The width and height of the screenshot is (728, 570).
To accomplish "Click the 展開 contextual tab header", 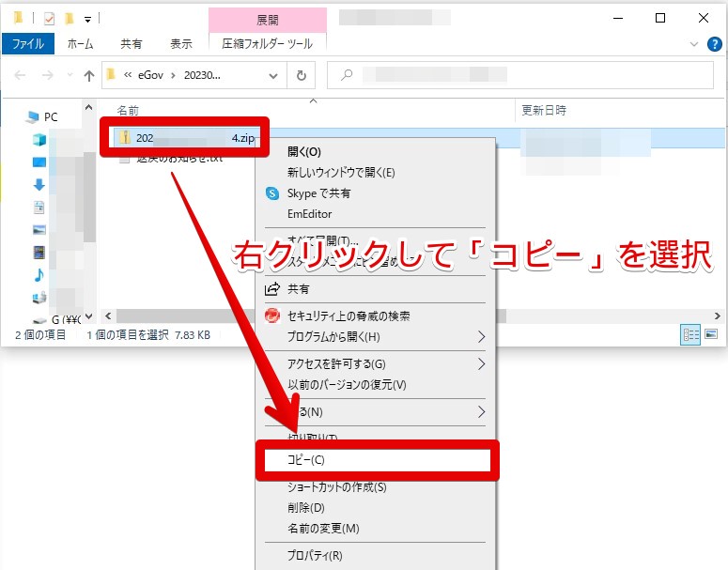I will [268, 20].
